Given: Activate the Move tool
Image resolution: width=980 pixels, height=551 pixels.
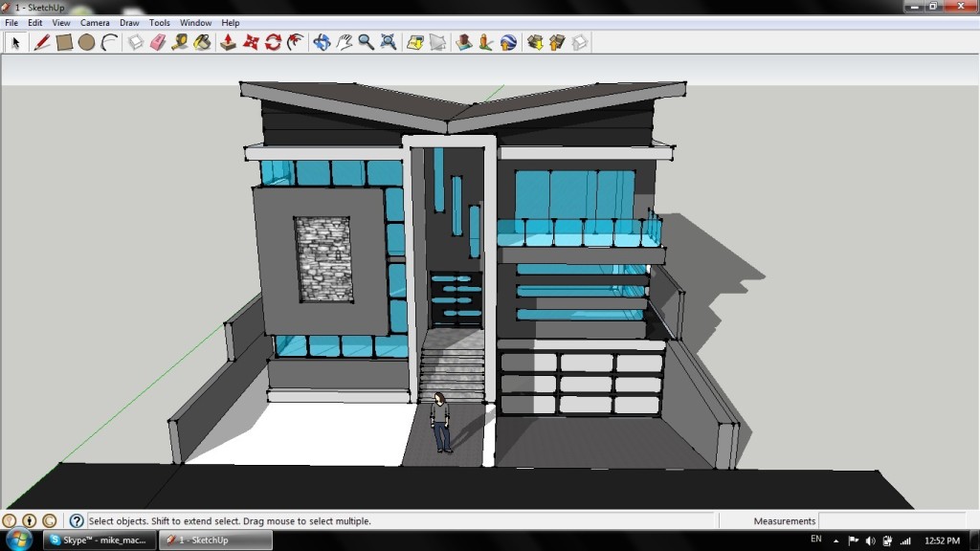Looking at the screenshot, I should (x=253, y=42).
